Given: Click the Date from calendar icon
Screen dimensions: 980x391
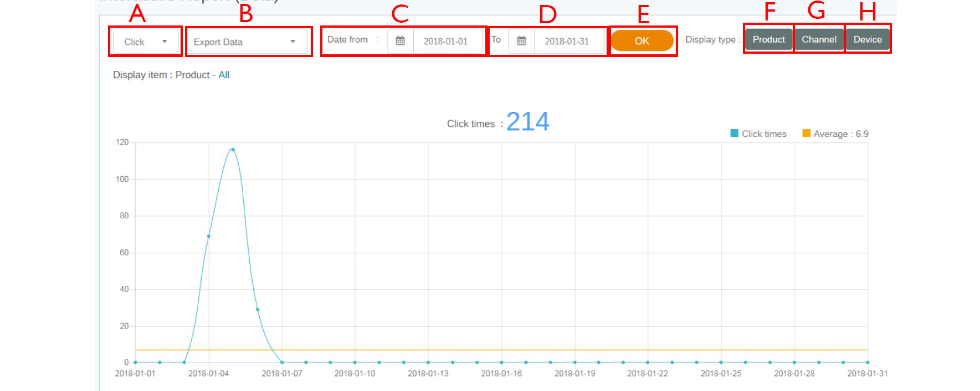Looking at the screenshot, I should 400,41.
